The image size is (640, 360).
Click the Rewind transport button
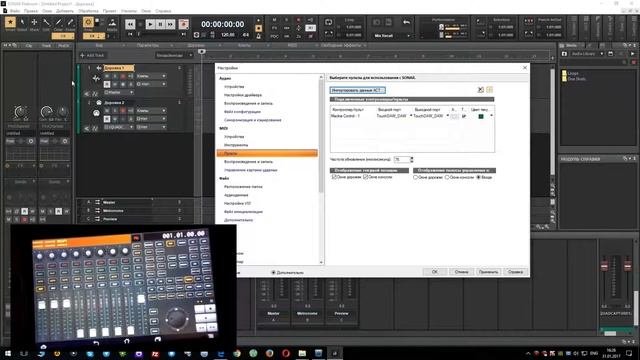tap(130, 24)
